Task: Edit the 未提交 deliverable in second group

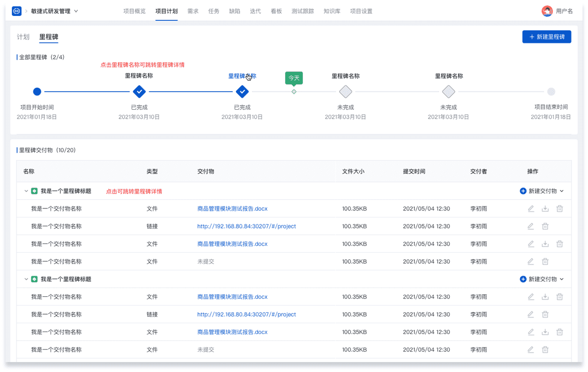Action: 531,350
